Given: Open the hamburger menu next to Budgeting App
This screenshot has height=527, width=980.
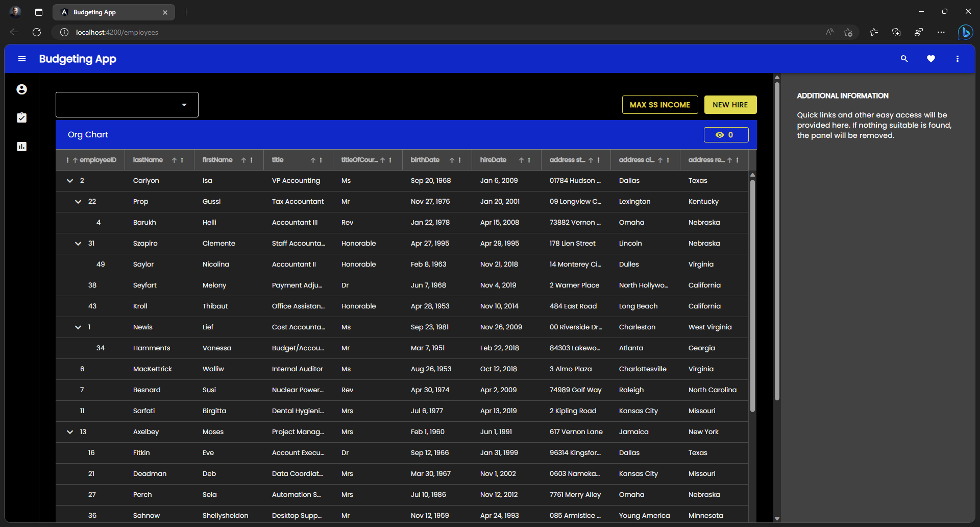Looking at the screenshot, I should [x=22, y=59].
